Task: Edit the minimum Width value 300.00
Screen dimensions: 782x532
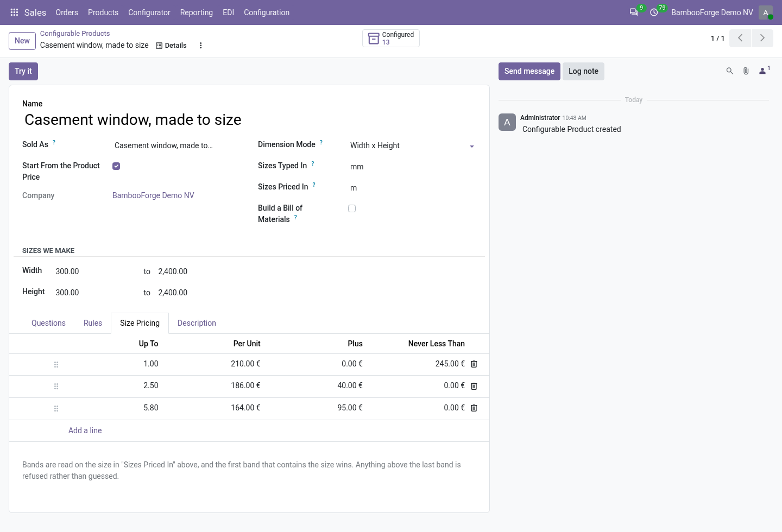Action: click(95, 271)
